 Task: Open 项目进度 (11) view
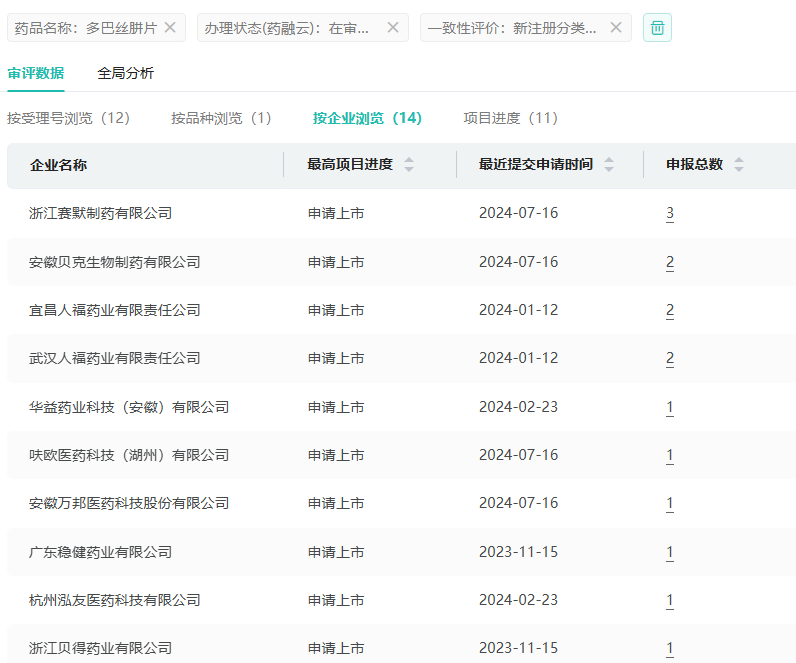tap(510, 118)
